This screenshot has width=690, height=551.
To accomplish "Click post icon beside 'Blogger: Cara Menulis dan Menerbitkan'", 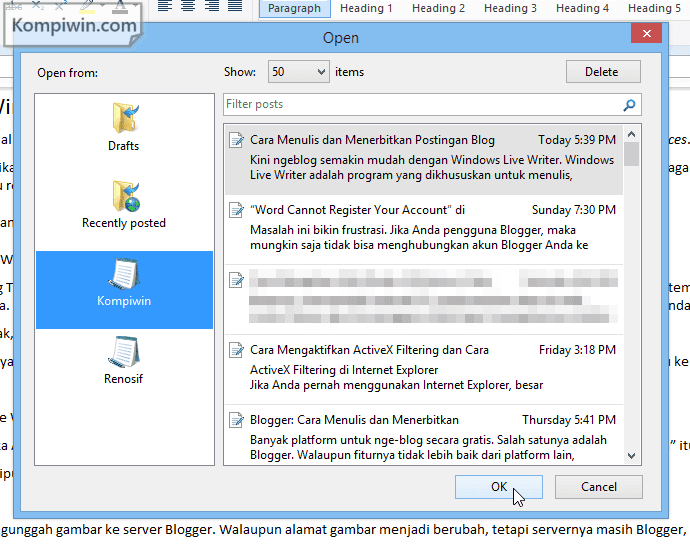I will coord(236,420).
